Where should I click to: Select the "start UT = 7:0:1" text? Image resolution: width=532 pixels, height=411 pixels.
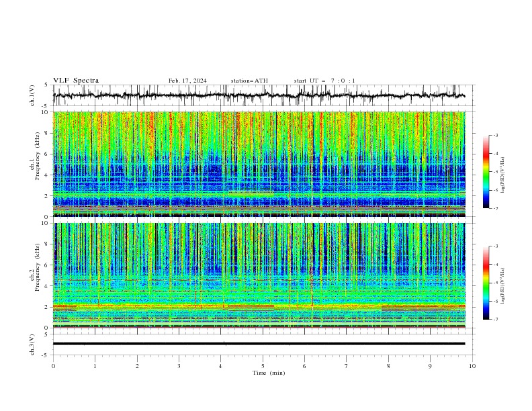pos(324,81)
